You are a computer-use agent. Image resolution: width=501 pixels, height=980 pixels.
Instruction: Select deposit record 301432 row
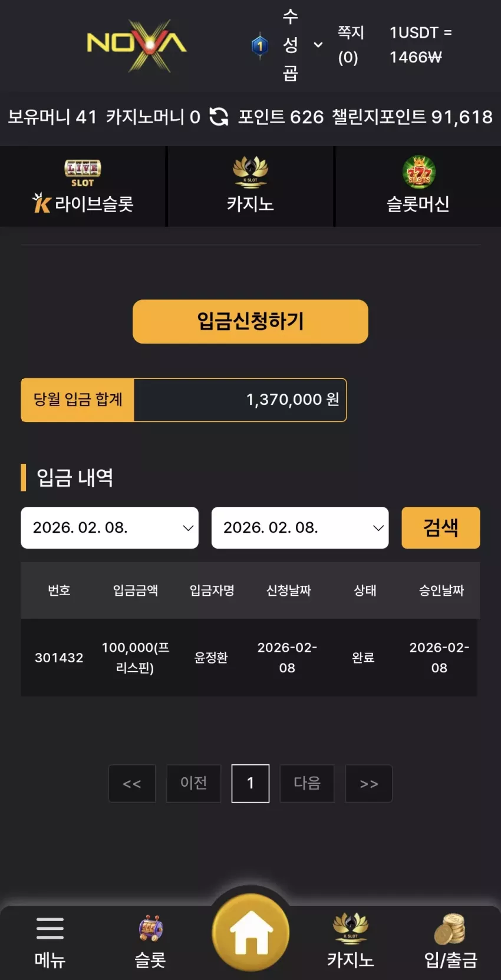click(x=249, y=657)
